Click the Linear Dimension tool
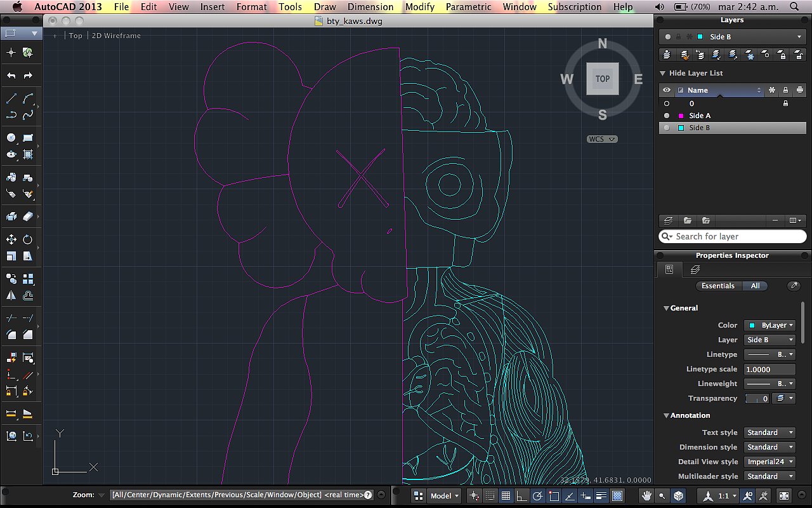Screen dimensions: 812x508 (11, 413)
